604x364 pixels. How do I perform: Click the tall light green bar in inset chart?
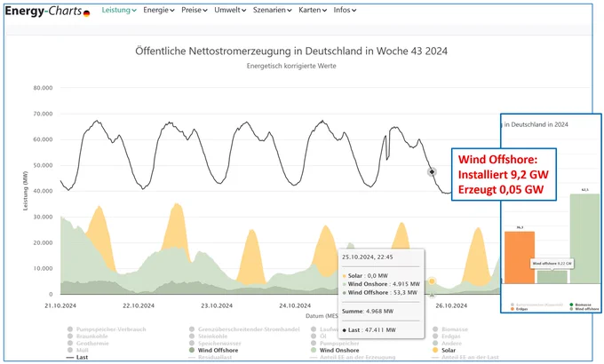tap(584, 239)
